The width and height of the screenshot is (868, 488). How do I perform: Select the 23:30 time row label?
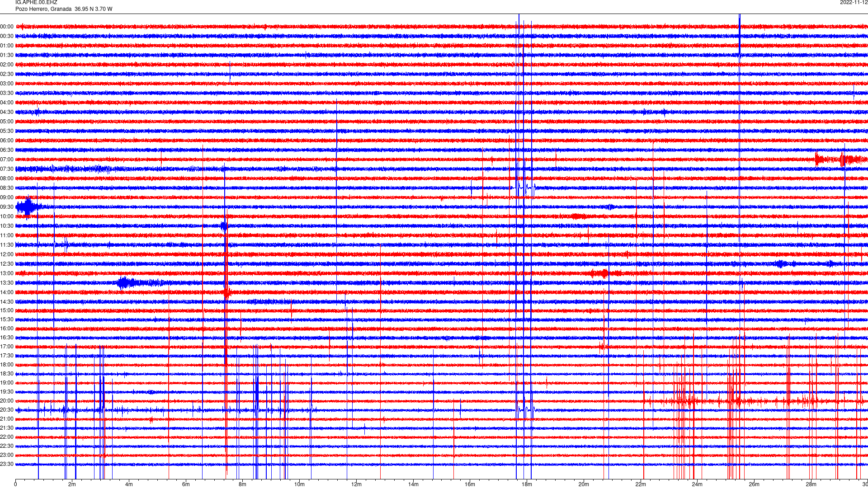(x=7, y=464)
